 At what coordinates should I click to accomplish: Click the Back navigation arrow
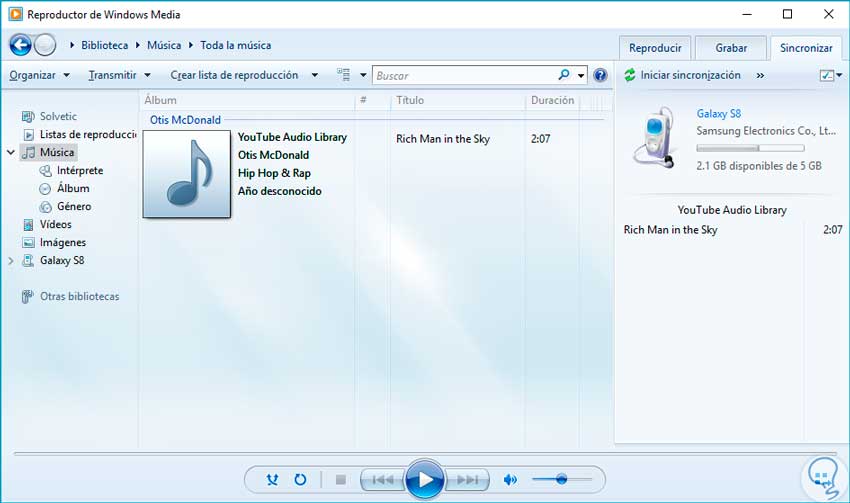pyautogui.click(x=21, y=45)
